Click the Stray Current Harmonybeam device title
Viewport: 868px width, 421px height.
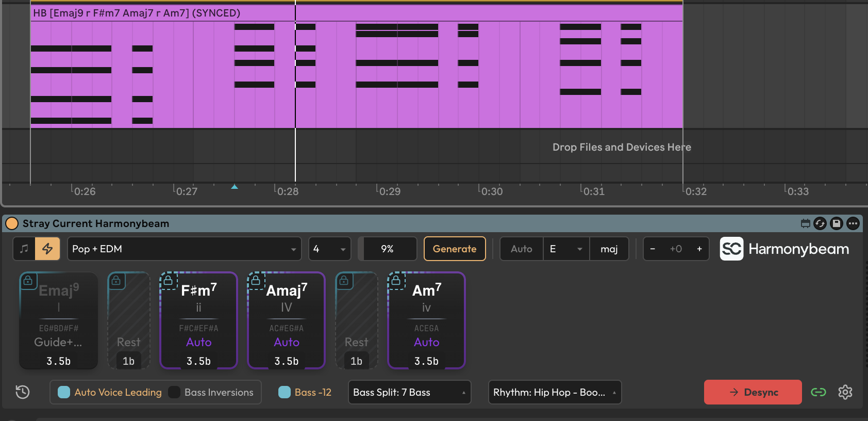pos(96,223)
